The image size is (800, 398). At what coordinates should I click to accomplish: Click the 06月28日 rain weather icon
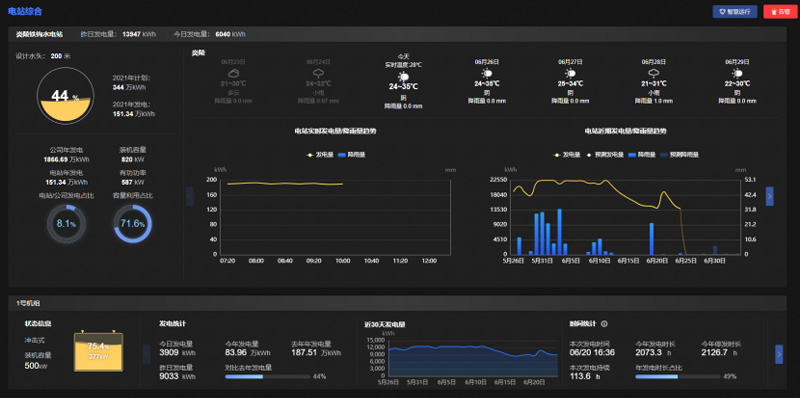click(654, 73)
